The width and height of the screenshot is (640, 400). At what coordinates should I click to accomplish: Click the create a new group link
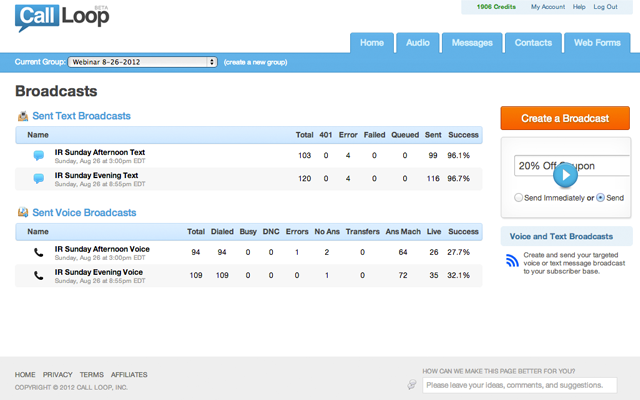tap(256, 62)
